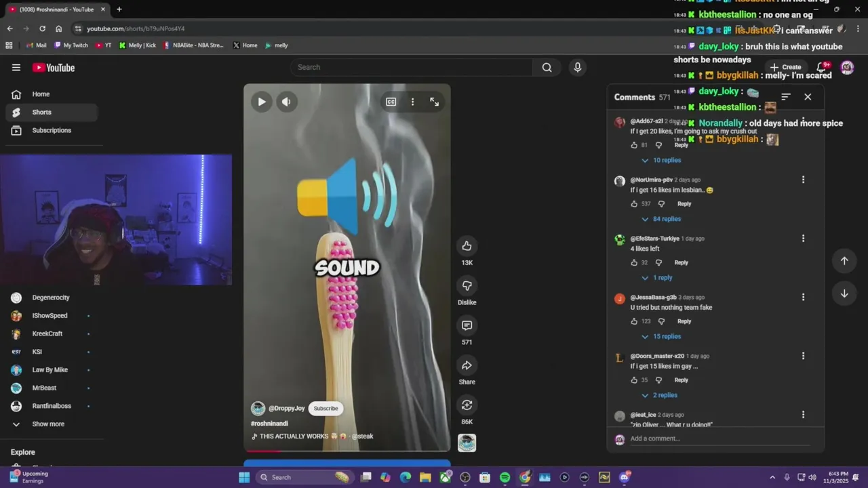Screen dimensions: 868x488
Task: Go to next Short with down arrow
Action: 844,293
